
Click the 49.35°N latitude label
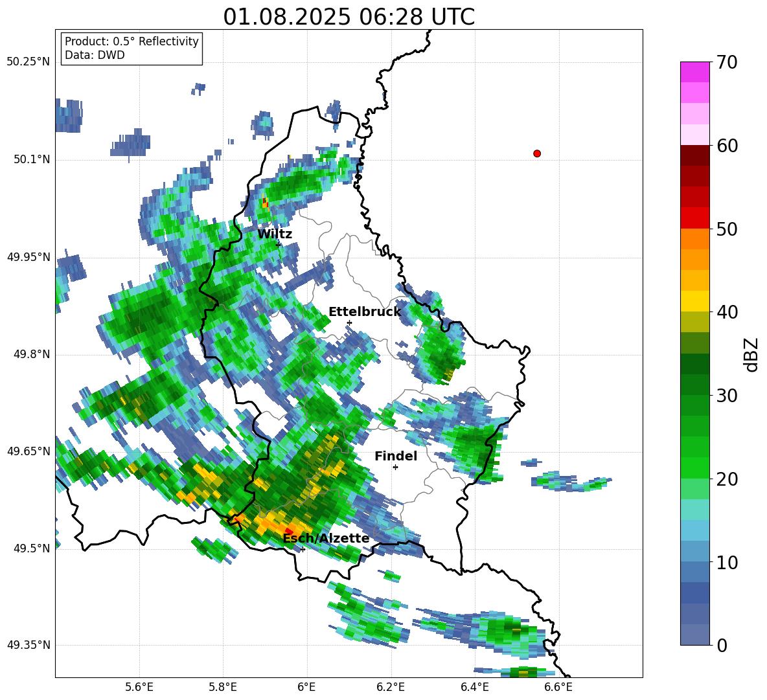[x=29, y=645]
